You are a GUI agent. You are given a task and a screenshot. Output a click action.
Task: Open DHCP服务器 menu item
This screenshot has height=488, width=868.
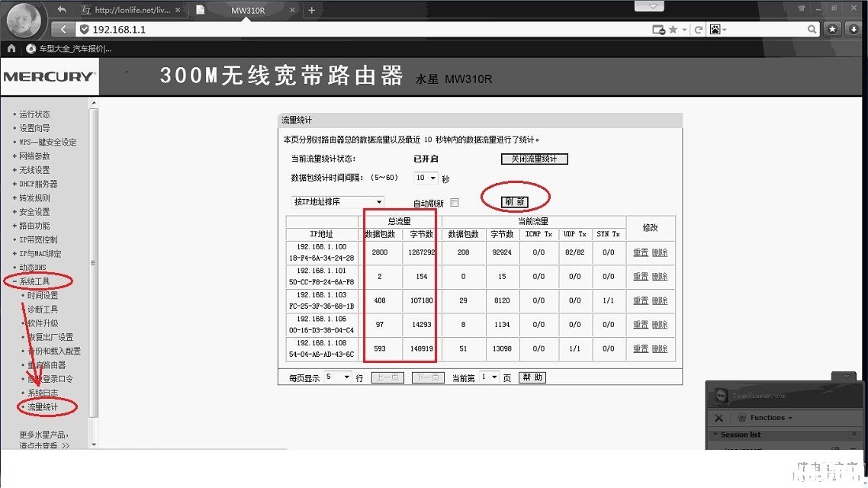pyautogui.click(x=38, y=184)
